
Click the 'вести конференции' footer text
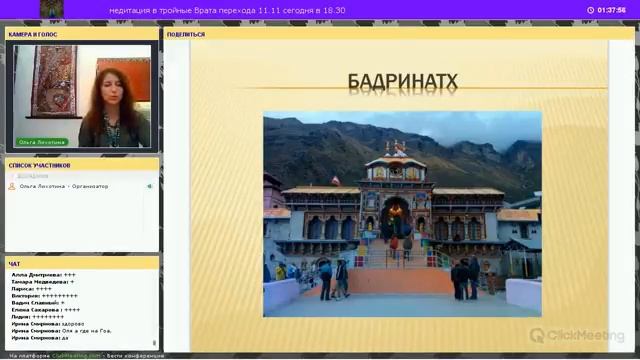tap(136, 356)
